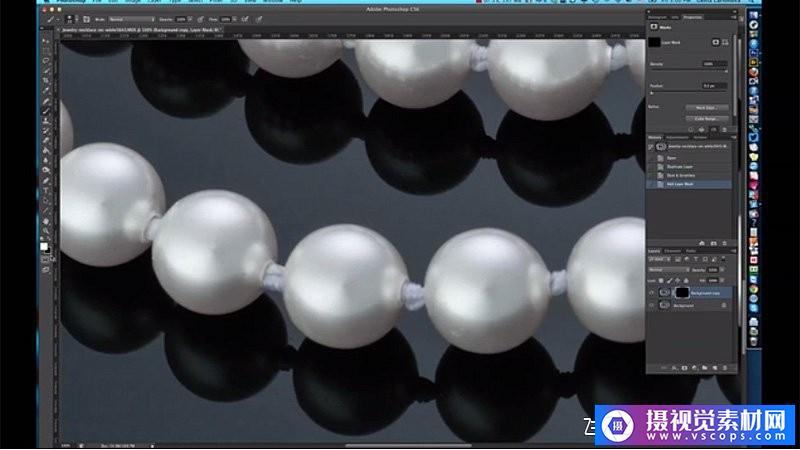Viewport: 800px width, 450px height.
Task: Switch to the Info tab
Action: [674, 17]
